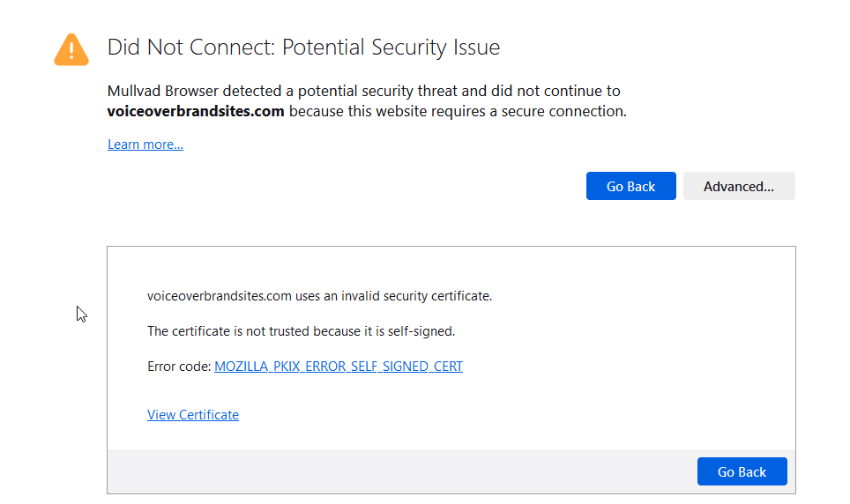Click the MOZILLA_PKIX_ERROR_SELF_SIGNED_CERT error code link

[x=339, y=367]
